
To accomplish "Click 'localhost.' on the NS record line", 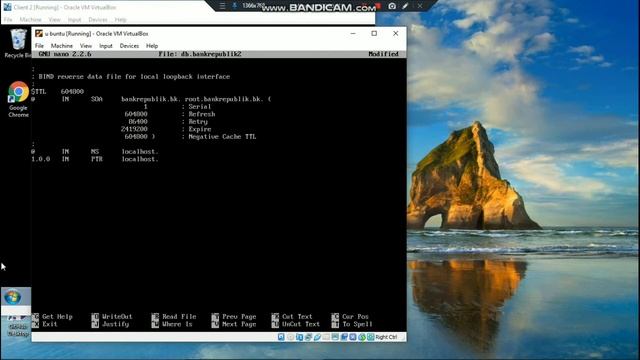I will coord(140,151).
